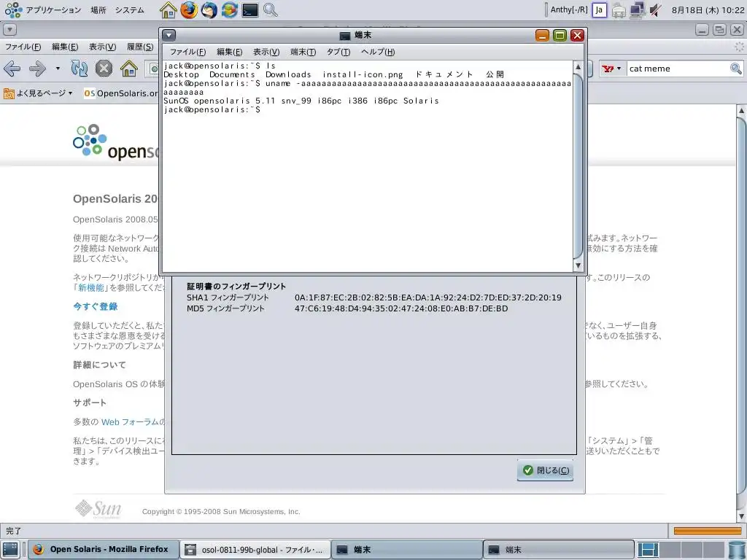The image size is (747, 560).
Task: Open the terminal ファイル(F) menu
Action: tap(187, 52)
